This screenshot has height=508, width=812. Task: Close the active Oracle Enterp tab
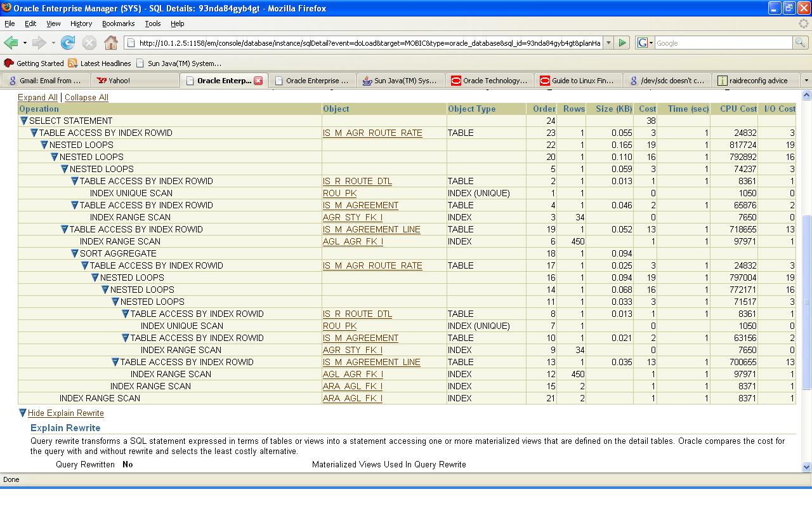(x=258, y=81)
